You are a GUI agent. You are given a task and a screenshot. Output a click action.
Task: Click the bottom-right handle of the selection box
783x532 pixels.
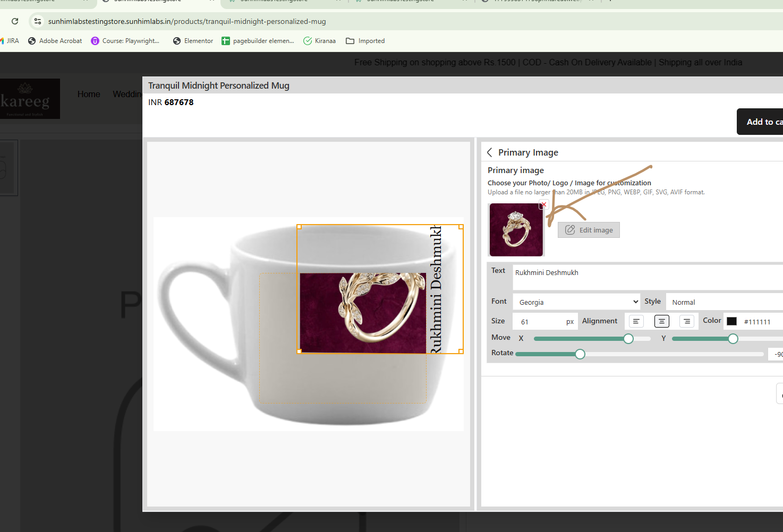pos(461,351)
